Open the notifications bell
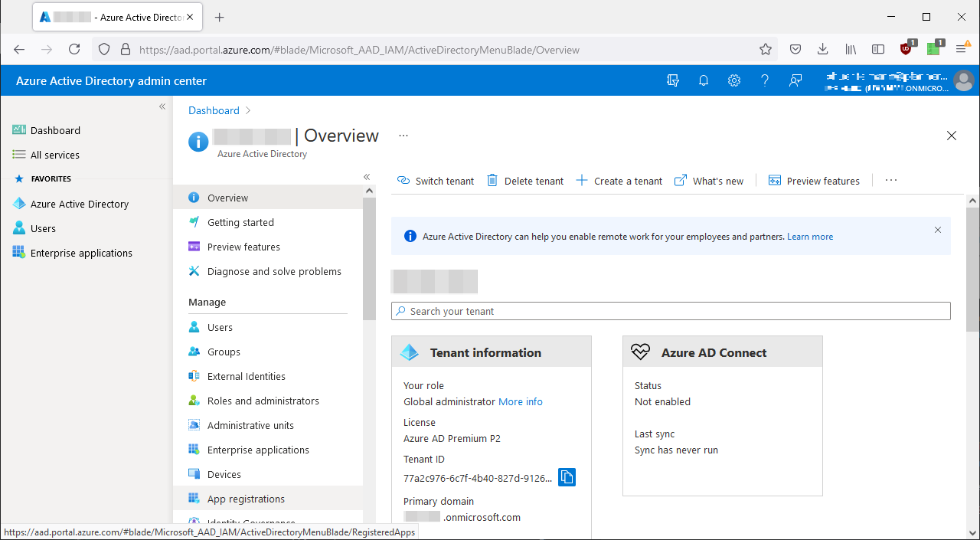This screenshot has height=540, width=980. point(703,80)
